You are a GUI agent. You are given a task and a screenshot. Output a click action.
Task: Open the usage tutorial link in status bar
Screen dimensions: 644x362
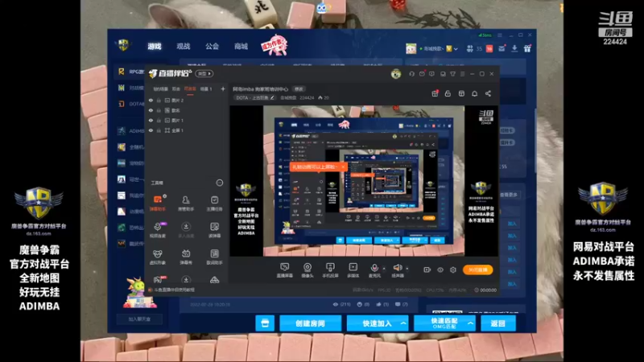[x=174, y=290]
